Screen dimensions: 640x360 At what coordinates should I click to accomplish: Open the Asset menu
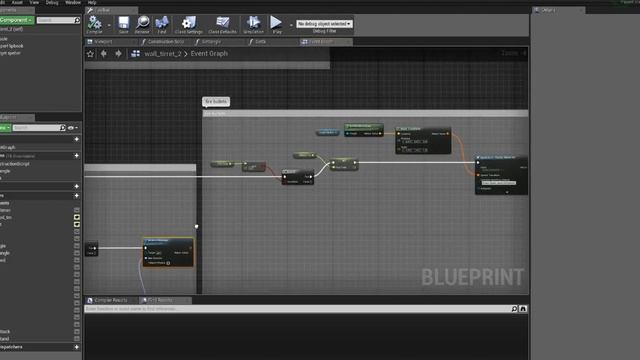pos(17,2)
